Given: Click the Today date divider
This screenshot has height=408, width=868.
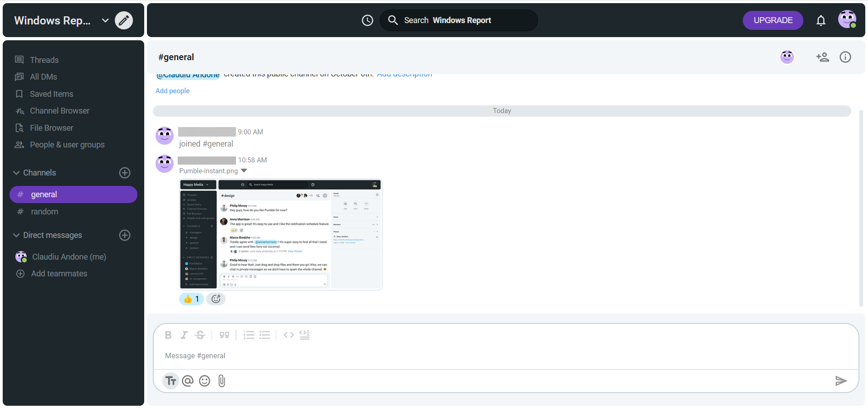Looking at the screenshot, I should [502, 111].
